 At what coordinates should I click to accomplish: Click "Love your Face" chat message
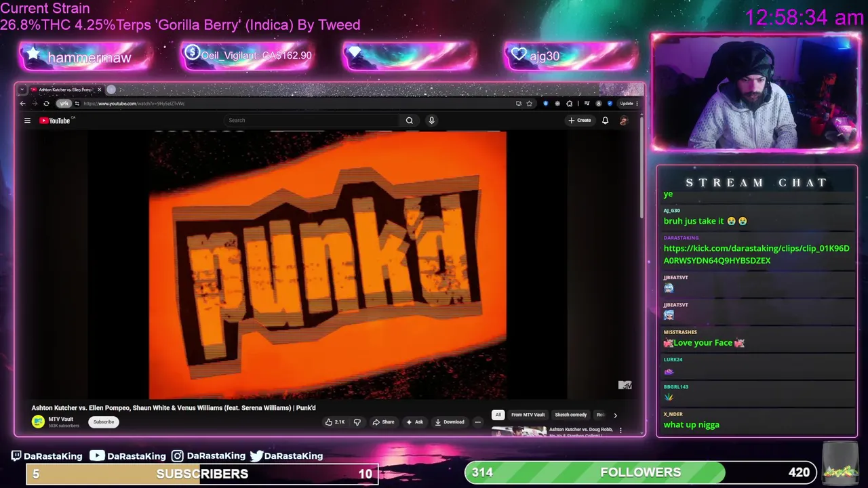click(x=704, y=343)
